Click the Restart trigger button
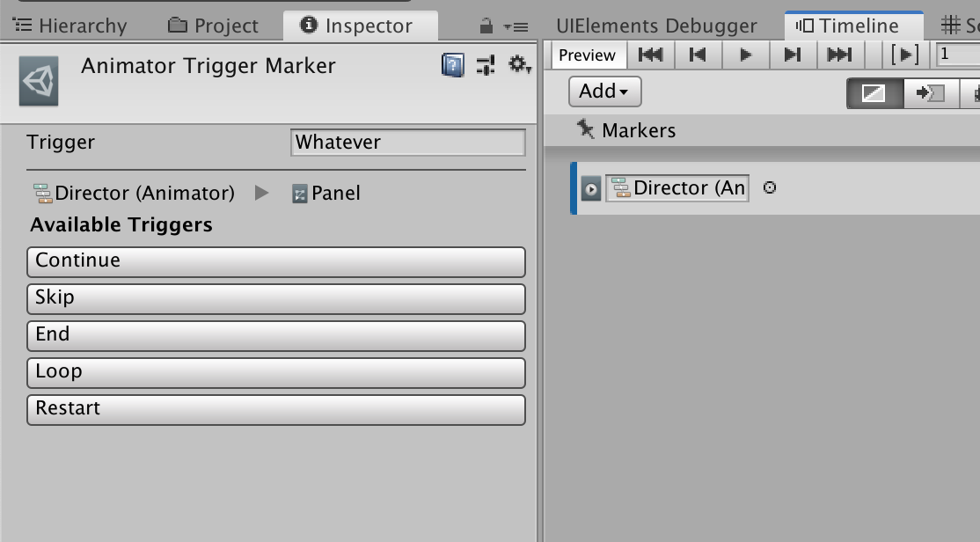The width and height of the screenshot is (980, 542). [276, 409]
